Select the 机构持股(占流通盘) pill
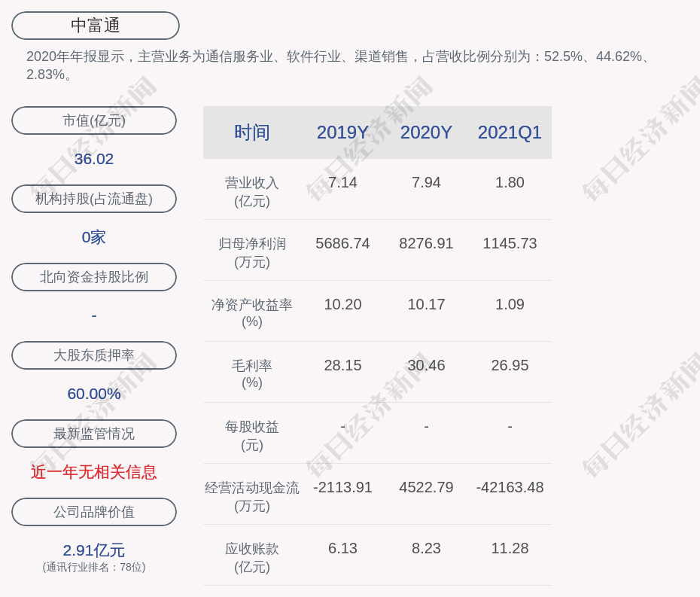 coord(94,199)
